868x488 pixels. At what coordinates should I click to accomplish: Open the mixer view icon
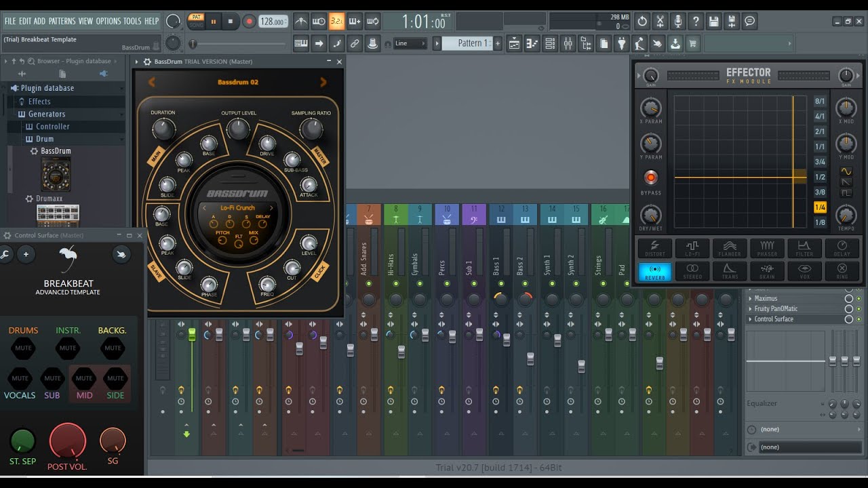(568, 43)
